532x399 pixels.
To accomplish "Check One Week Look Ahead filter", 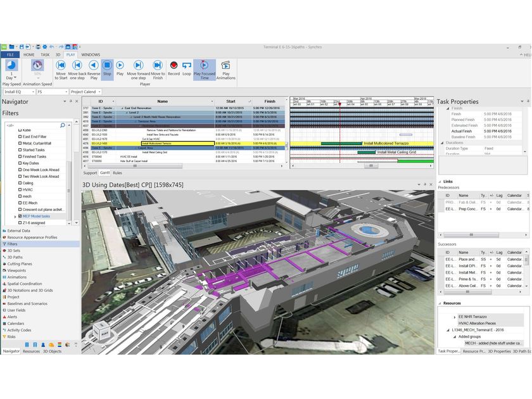I will (20, 170).
